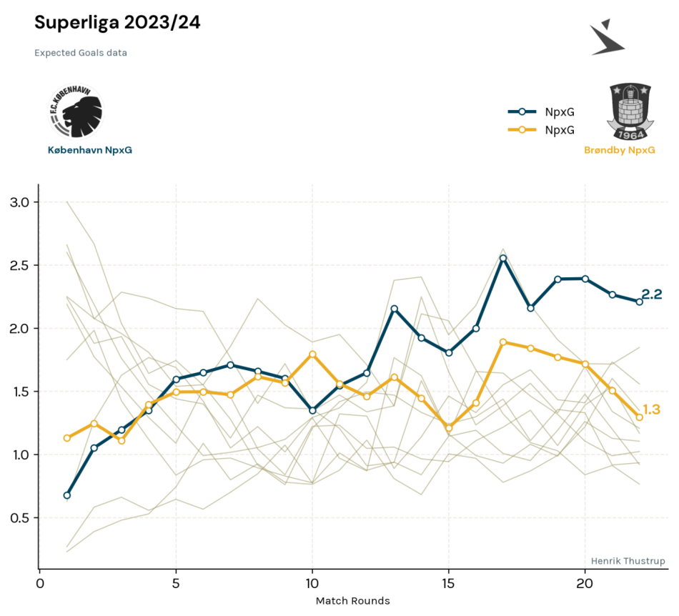Click the 2.2 end label of København line

coord(652,294)
